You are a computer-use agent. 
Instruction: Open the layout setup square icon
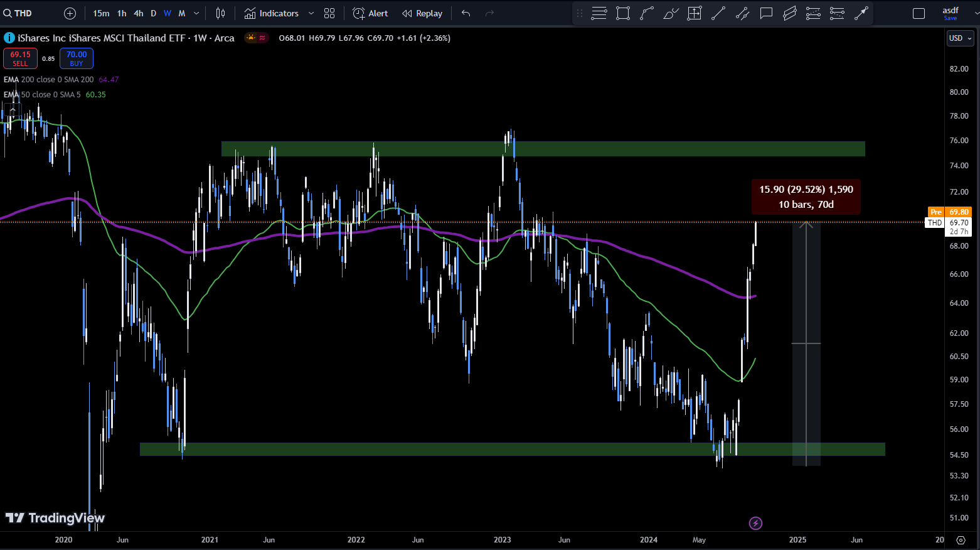919,13
